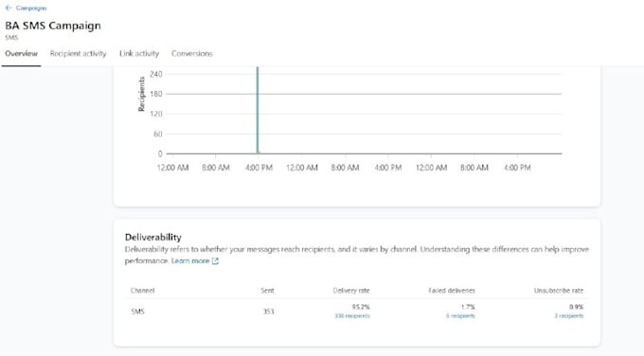Click the spike bar in the recipients chart
Image resolution: width=644 pixels, height=356 pixels.
(258, 110)
